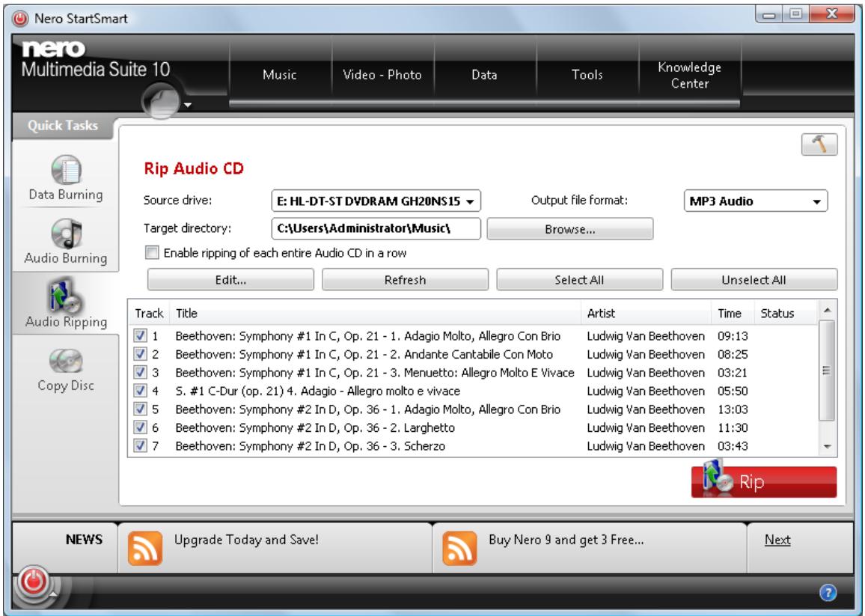The image size is (865, 616).
Task: Click the Next news link
Action: (777, 540)
